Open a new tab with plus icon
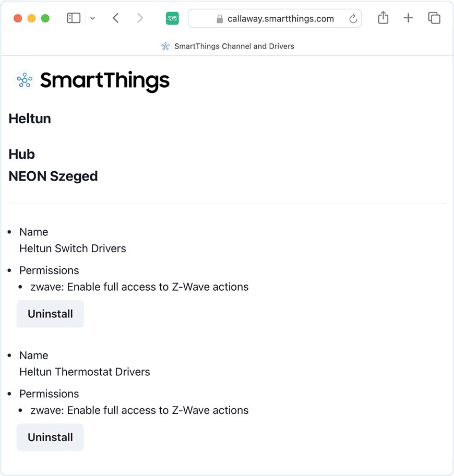Image resolution: width=454 pixels, height=476 pixels. pyautogui.click(x=408, y=18)
